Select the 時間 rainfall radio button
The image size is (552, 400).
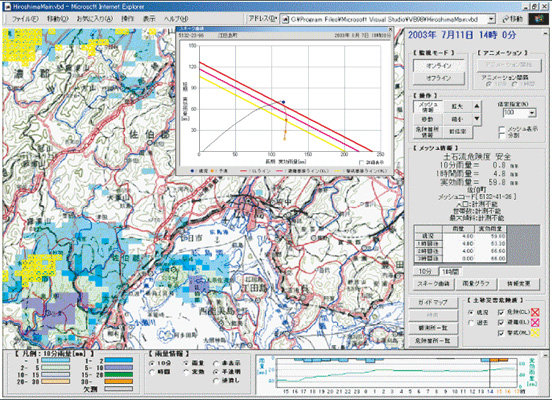click(x=152, y=372)
